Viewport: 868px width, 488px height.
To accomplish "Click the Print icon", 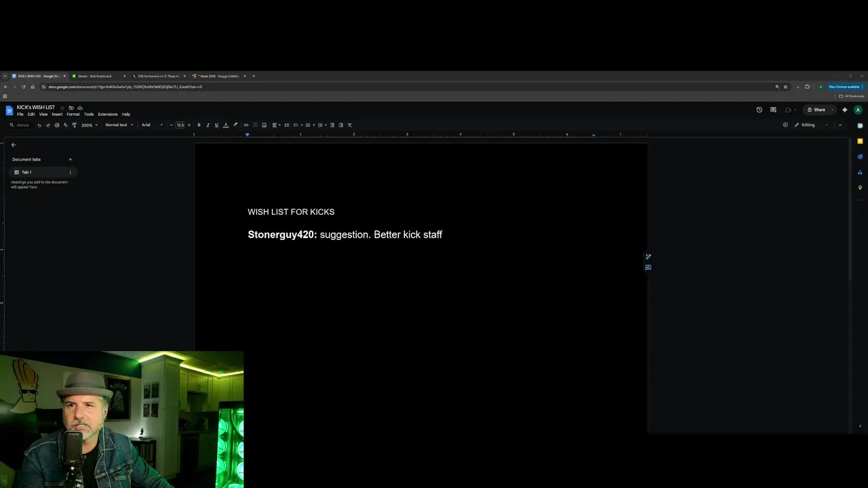I will pos(57,125).
